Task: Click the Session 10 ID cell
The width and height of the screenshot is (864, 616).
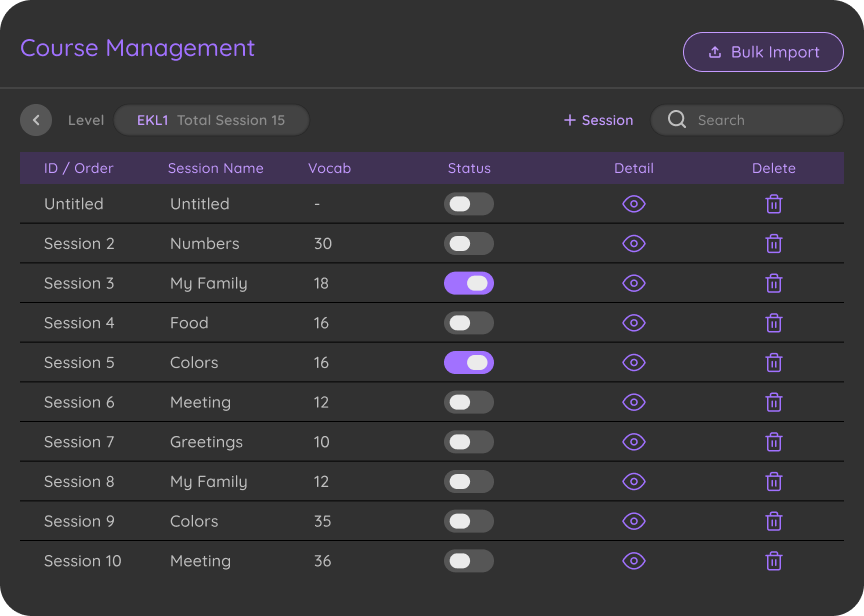Action: (83, 561)
